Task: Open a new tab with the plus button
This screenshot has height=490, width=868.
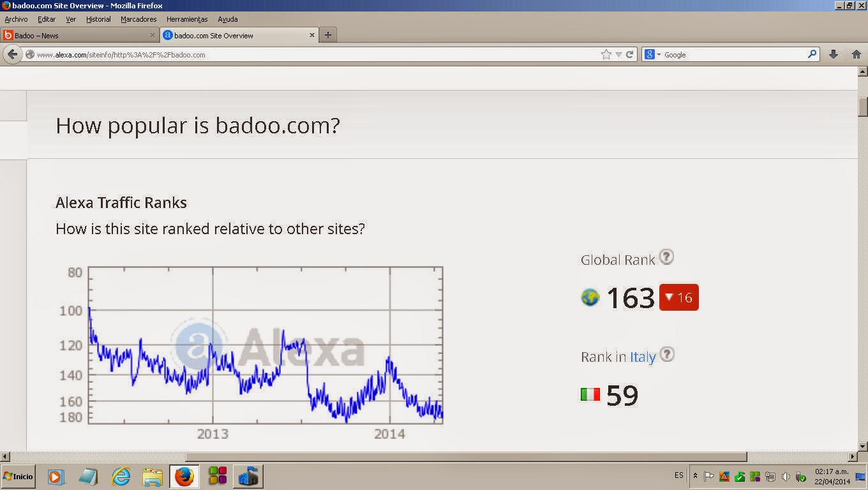Action: (328, 35)
